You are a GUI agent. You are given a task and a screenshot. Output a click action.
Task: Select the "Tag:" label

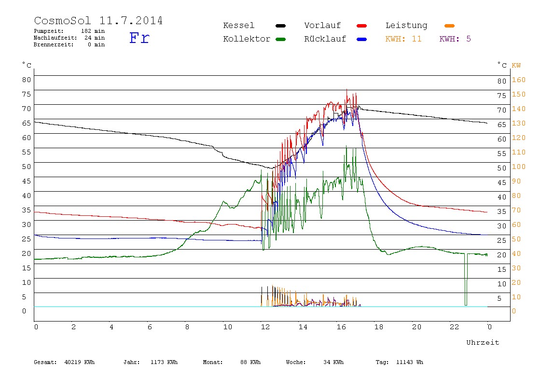382,362
